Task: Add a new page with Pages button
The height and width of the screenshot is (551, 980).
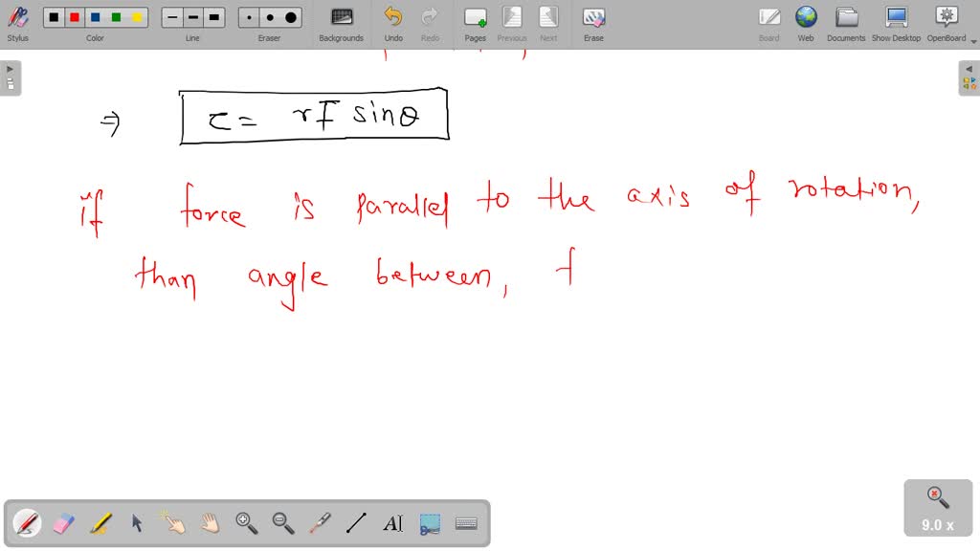Action: (475, 21)
